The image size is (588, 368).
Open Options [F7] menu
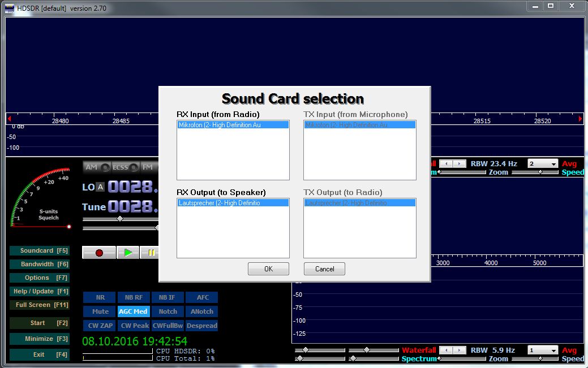(x=40, y=278)
